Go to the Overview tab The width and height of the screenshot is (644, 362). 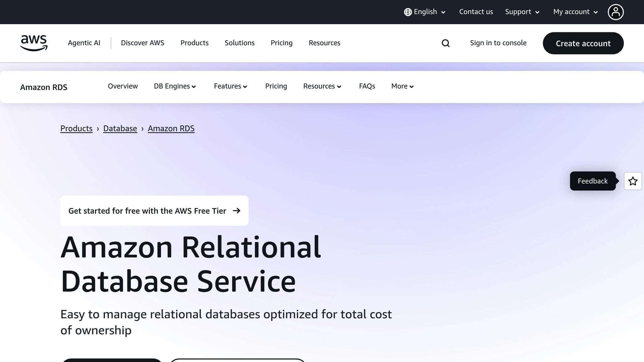click(x=123, y=86)
